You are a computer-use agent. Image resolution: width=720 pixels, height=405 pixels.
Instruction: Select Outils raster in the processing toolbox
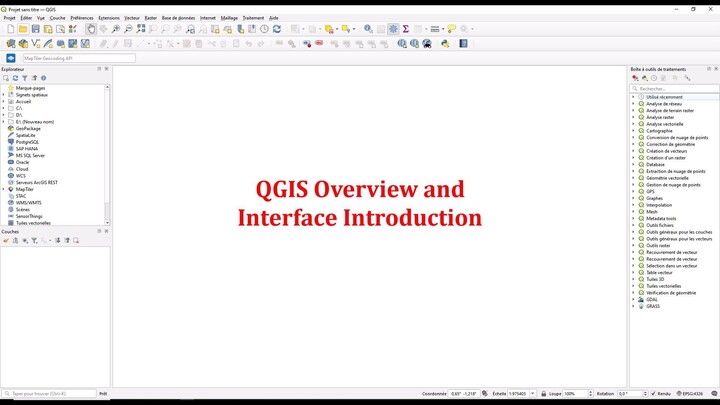click(x=658, y=246)
